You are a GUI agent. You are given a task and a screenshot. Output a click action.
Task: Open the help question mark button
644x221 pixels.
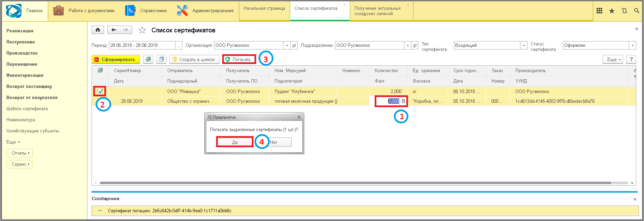[631, 59]
